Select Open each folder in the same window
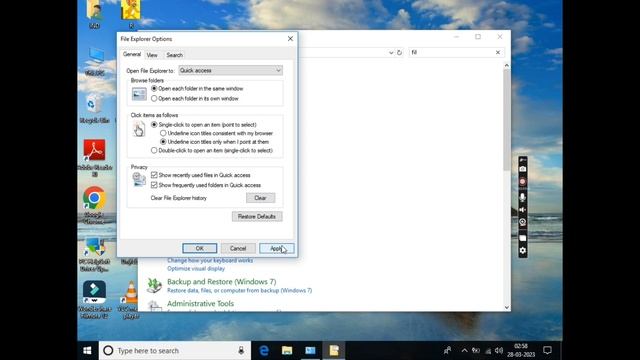The image size is (640, 360). click(x=197, y=89)
